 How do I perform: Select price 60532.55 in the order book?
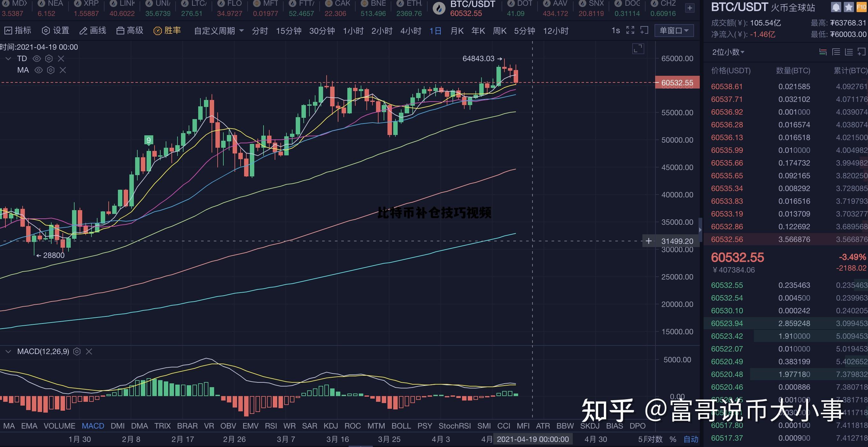pyautogui.click(x=727, y=285)
